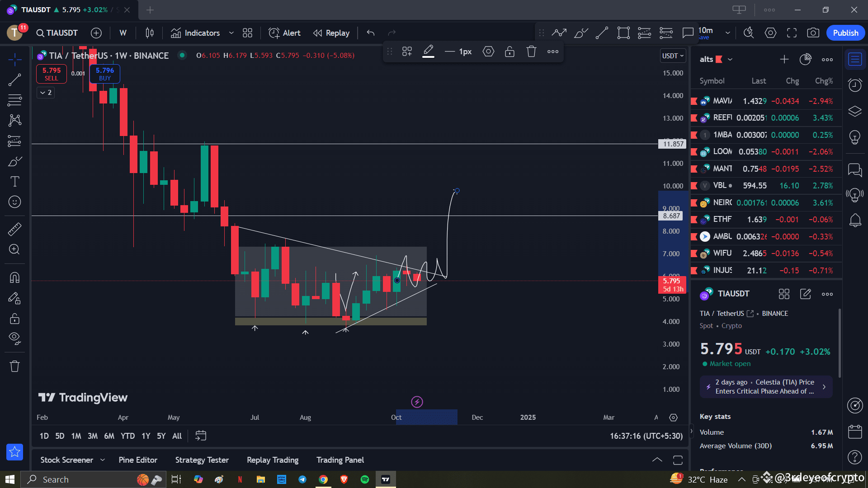Take a chart snapshot with the camera icon

tap(813, 33)
